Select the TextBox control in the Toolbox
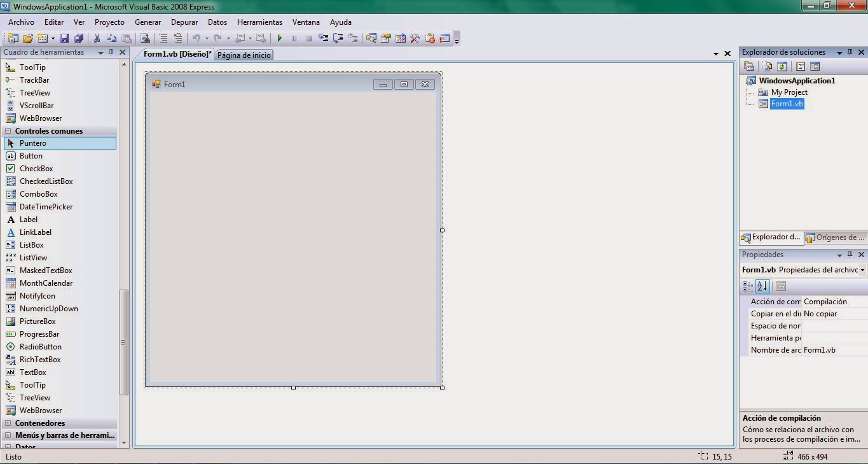The width and height of the screenshot is (868, 464). tap(33, 372)
